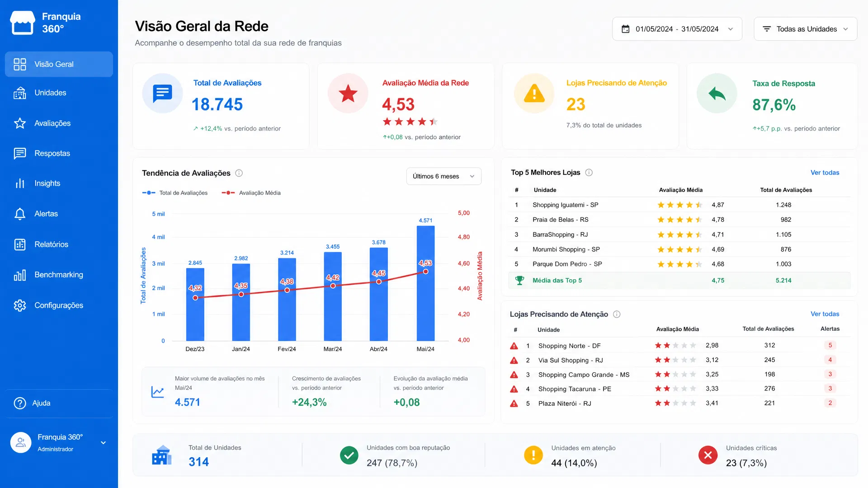The image size is (868, 488).
Task: Click the info icon beside Lojas Precisando de Atenção title
Action: 617,314
